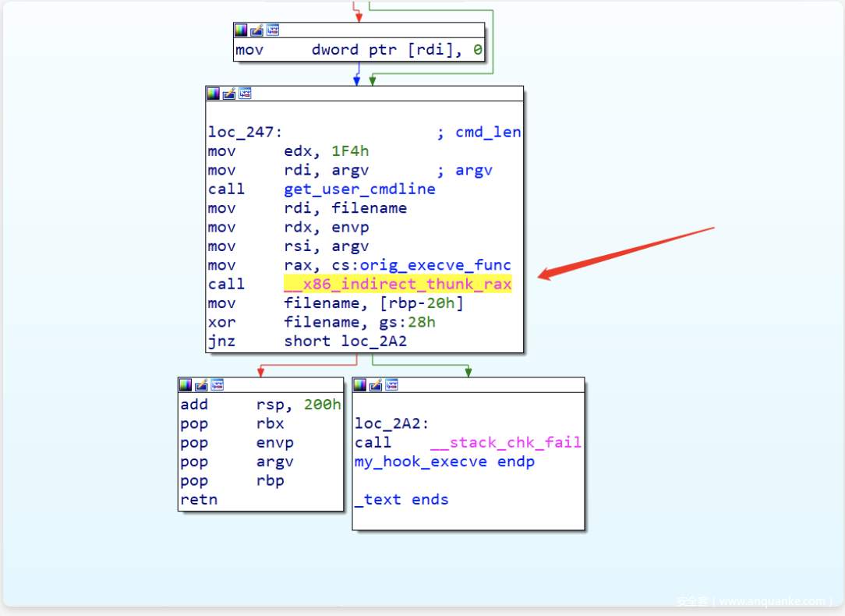Click edit icon on loc_247 block header
This screenshot has height=616, width=845.
229,94
